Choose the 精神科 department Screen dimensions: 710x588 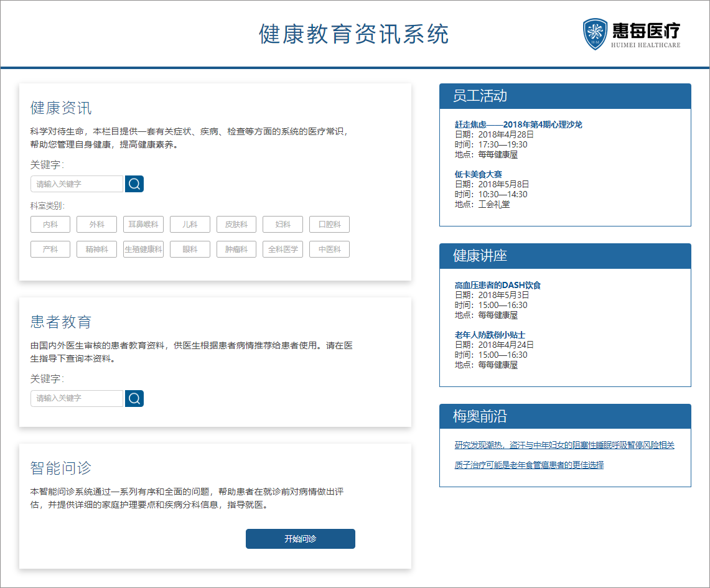pos(96,250)
